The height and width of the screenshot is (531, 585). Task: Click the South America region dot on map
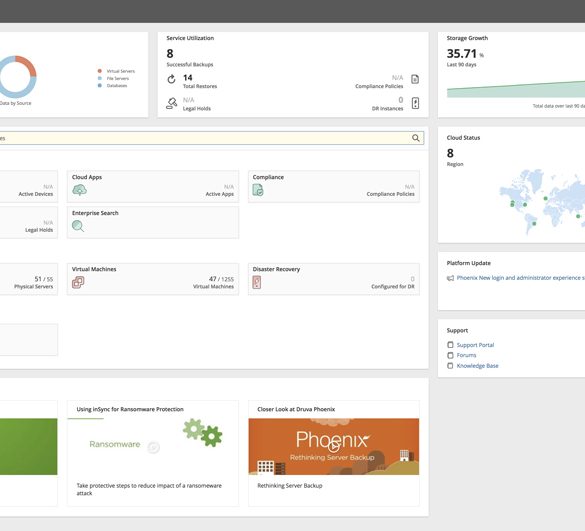tap(534, 224)
